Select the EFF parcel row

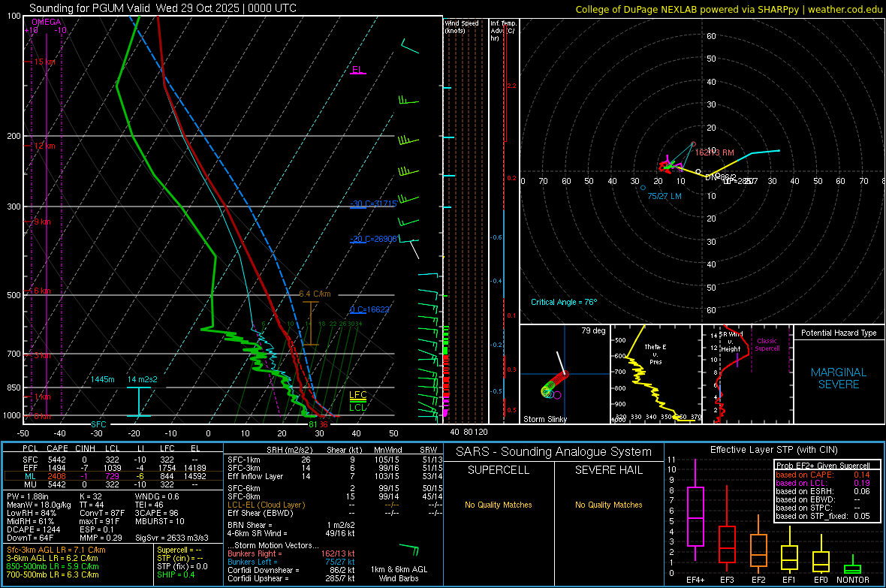pyautogui.click(x=113, y=468)
